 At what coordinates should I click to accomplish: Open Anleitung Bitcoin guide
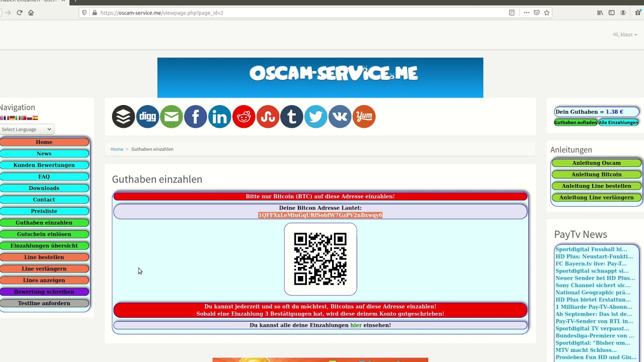coord(597,174)
